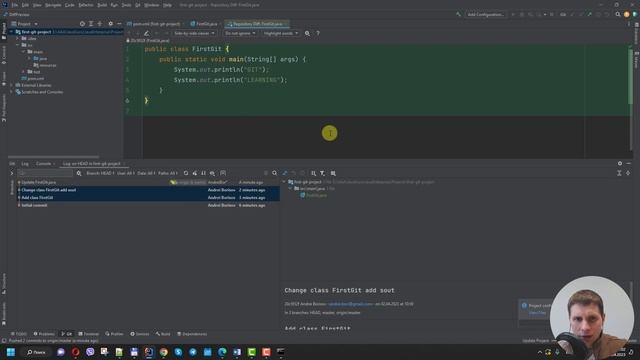This screenshot has width=640, height=360.
Task: Select FirstGit.java in the changed files tree
Action: pyautogui.click(x=313, y=196)
